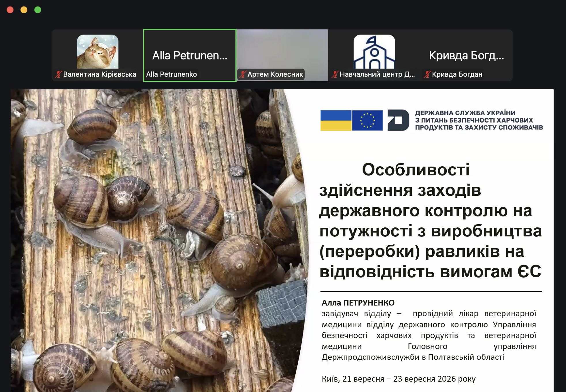Select the Кривда Богд... participant tile
Image resolution: width=566 pixels, height=392 pixels.
coord(467,55)
